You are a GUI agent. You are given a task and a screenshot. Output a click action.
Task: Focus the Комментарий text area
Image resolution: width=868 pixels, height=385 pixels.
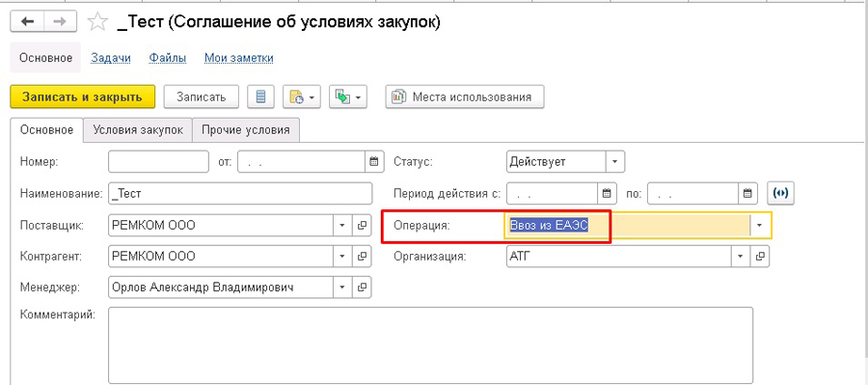tap(431, 345)
